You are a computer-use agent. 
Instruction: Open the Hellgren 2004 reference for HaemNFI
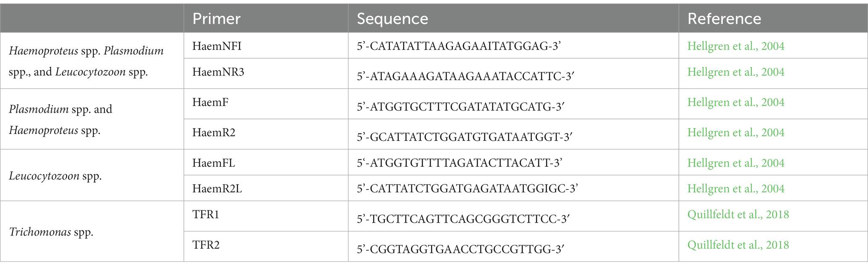(735, 46)
